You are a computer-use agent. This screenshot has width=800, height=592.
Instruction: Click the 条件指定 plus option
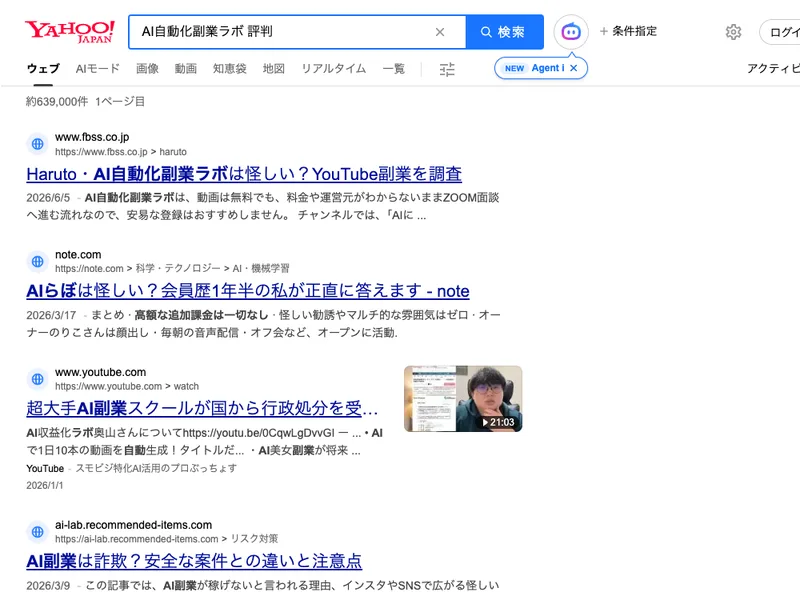pyautogui.click(x=628, y=31)
